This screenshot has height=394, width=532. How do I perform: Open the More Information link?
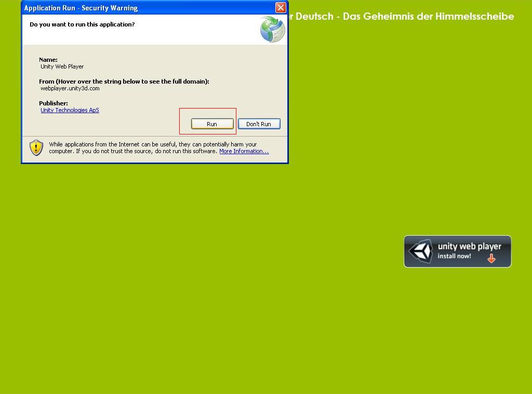point(244,151)
